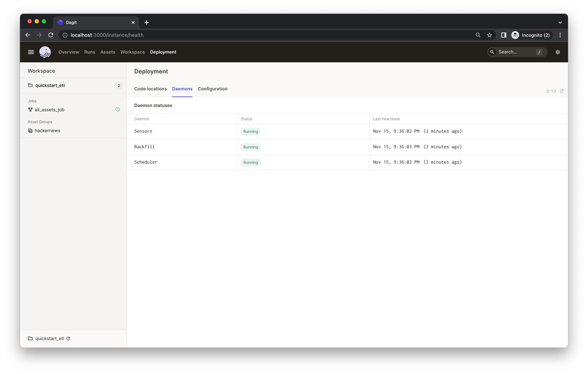This screenshot has width=588, height=374.
Task: Expand the tab search chevron in the browser title bar
Action: 560,23
